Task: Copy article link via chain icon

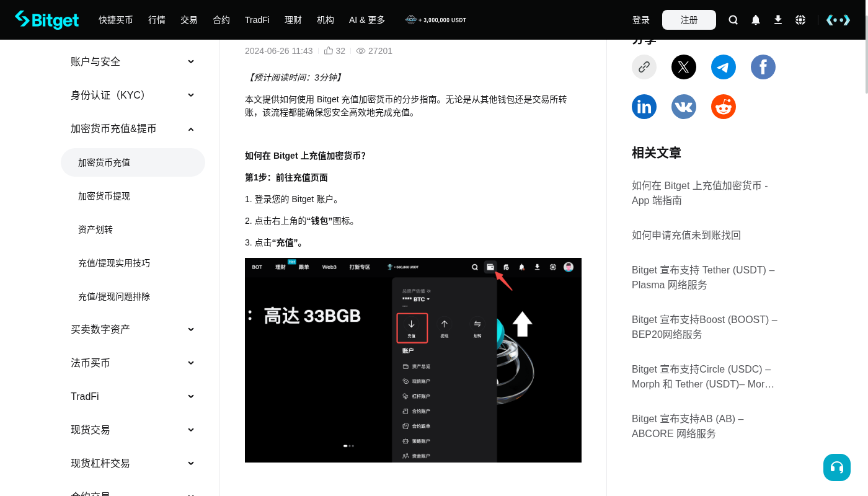Action: coord(644,67)
